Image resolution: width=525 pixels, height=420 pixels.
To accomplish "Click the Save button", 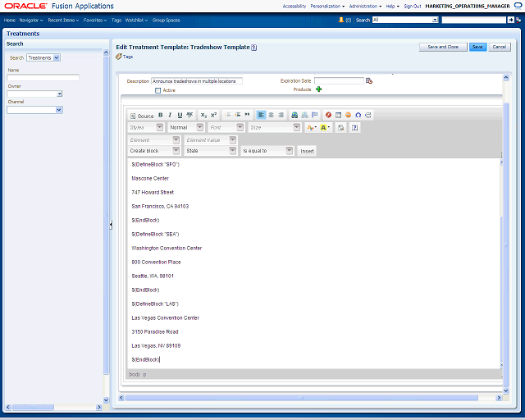I will point(477,47).
